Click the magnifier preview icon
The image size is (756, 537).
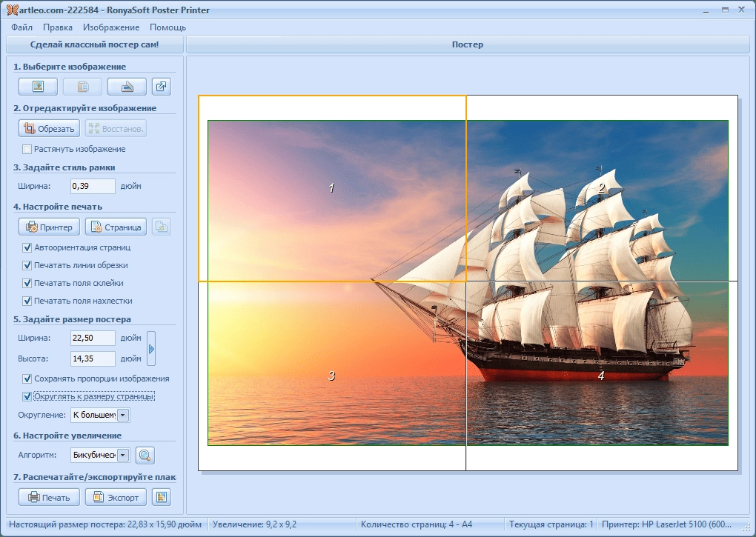(145, 455)
